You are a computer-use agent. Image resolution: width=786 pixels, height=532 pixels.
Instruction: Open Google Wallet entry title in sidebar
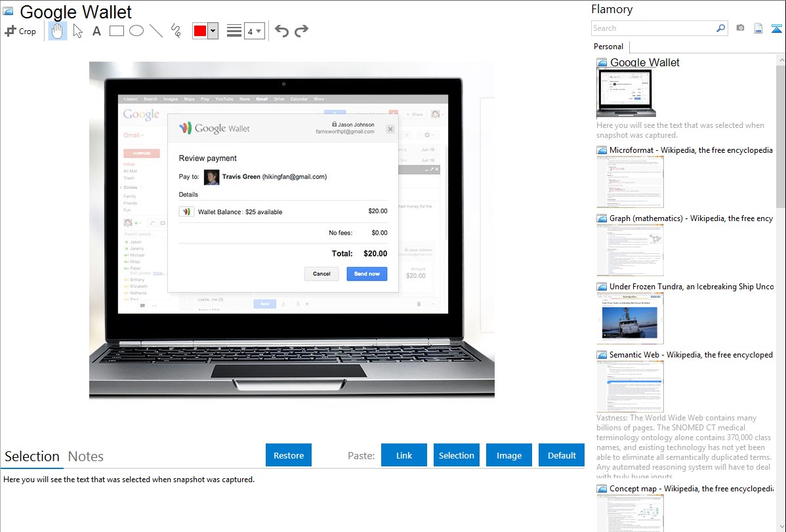pos(645,63)
